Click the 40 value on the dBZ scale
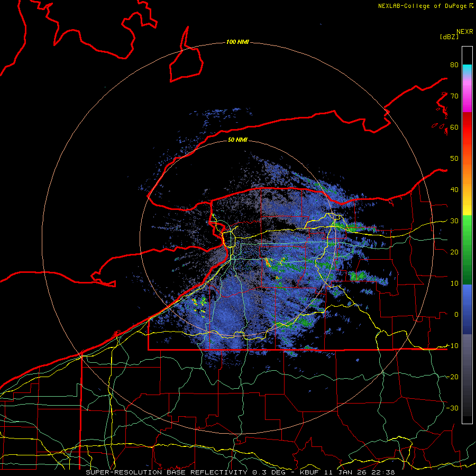Screen dimensions: 476x476 point(454,190)
